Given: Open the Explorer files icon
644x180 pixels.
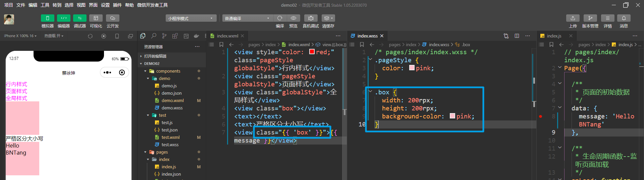Looking at the screenshot, I should [x=143, y=36].
